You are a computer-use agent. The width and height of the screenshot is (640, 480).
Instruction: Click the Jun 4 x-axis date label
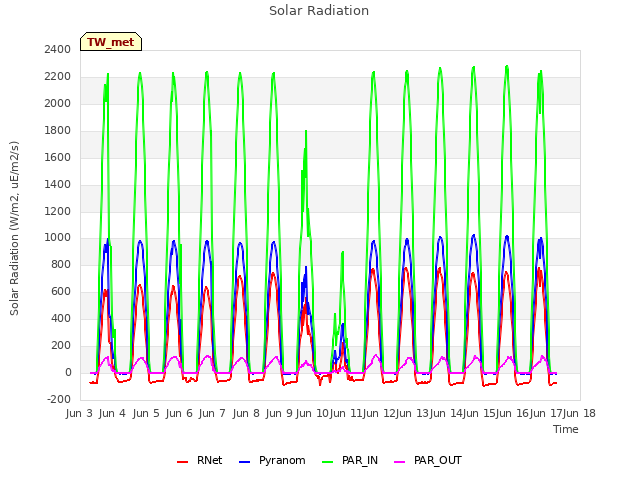click(112, 413)
